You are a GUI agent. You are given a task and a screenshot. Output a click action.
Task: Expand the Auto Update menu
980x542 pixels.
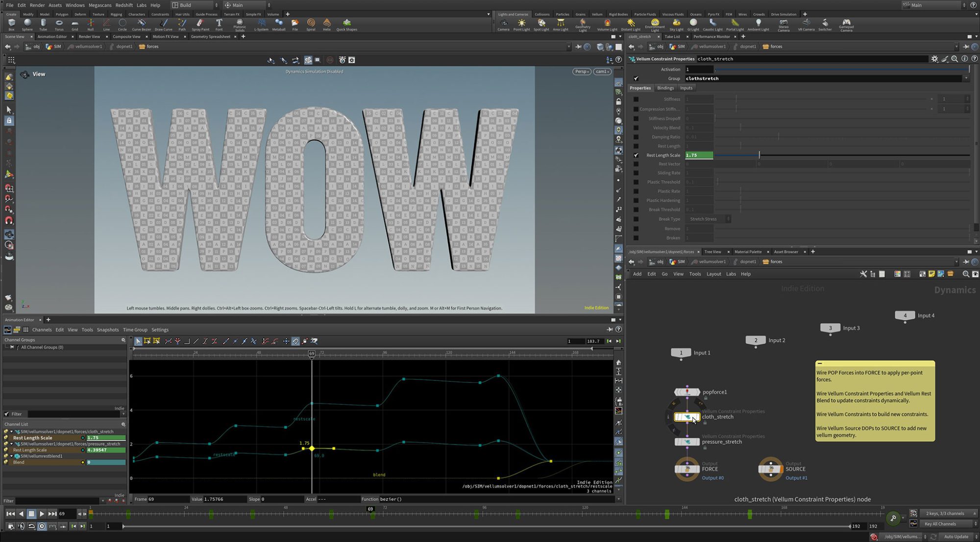tap(959, 537)
